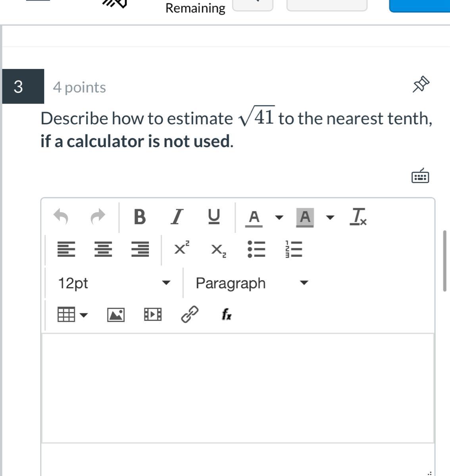Pin question 3 with the pushpin icon
Screen dimensions: 450x476
421,84
